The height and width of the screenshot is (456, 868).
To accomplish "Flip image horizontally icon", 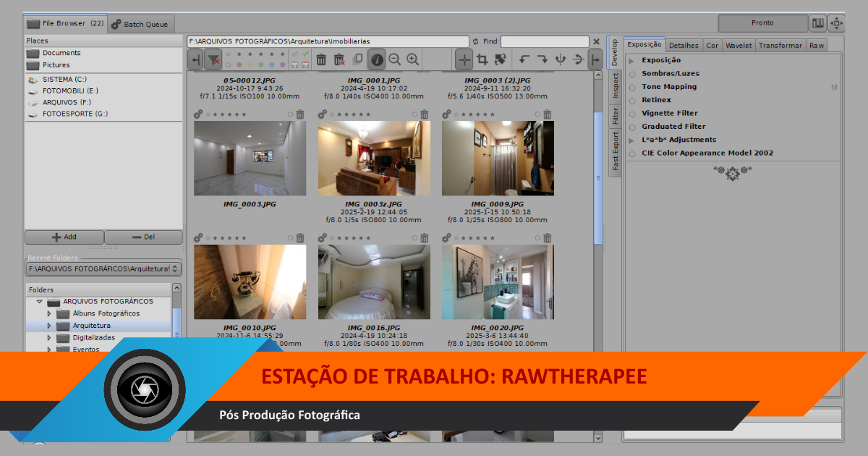I will pyautogui.click(x=560, y=60).
